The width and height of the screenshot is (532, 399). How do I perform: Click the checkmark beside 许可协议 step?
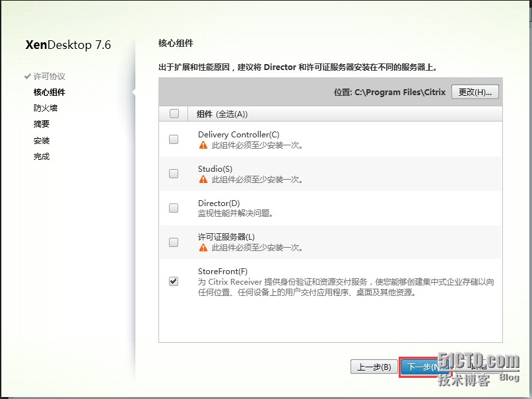coord(28,77)
